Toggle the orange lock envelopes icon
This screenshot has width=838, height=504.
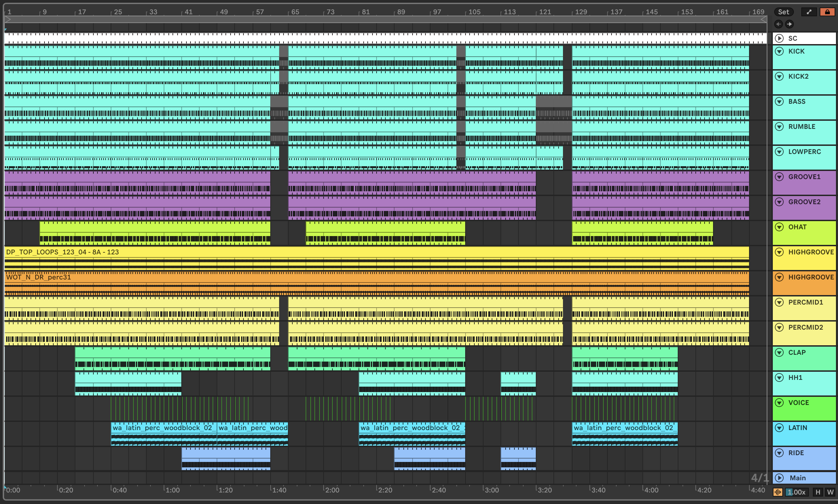coord(827,12)
